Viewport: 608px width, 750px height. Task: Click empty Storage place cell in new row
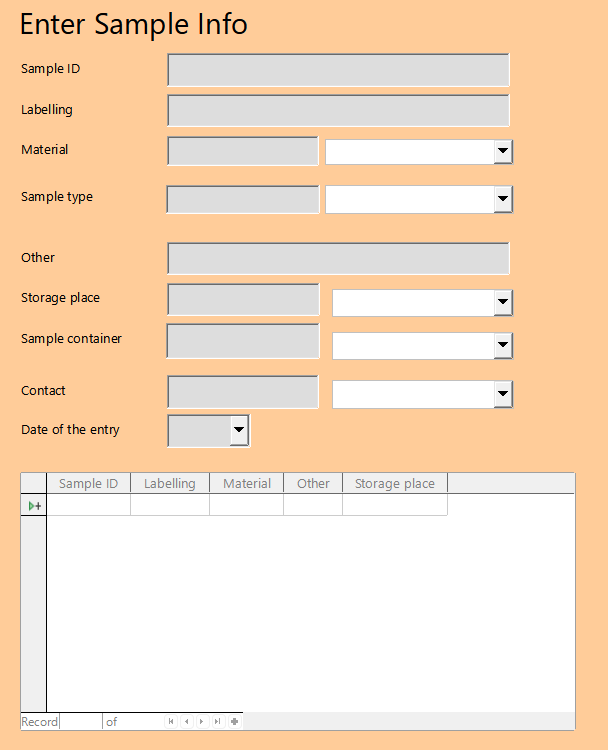(395, 505)
